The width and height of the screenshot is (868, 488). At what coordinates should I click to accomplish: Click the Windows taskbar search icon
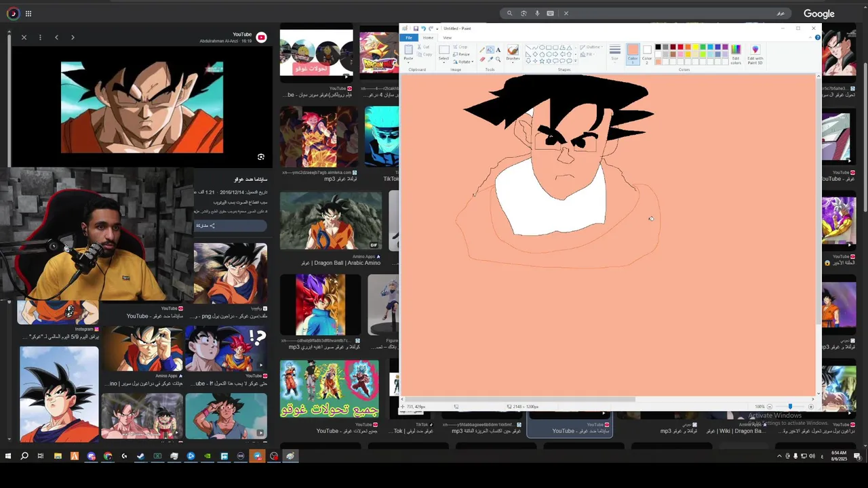(x=24, y=456)
